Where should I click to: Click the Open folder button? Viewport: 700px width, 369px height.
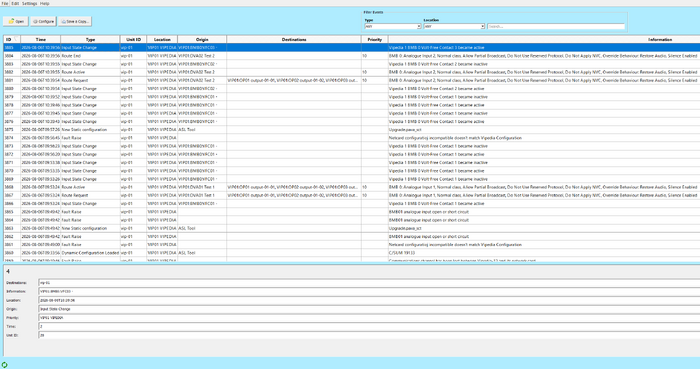tap(16, 21)
